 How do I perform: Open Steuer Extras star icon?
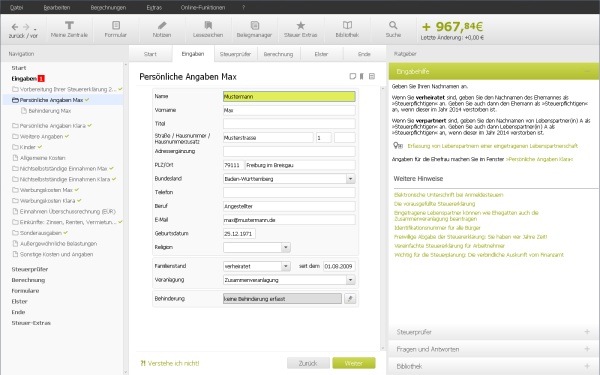point(301,29)
